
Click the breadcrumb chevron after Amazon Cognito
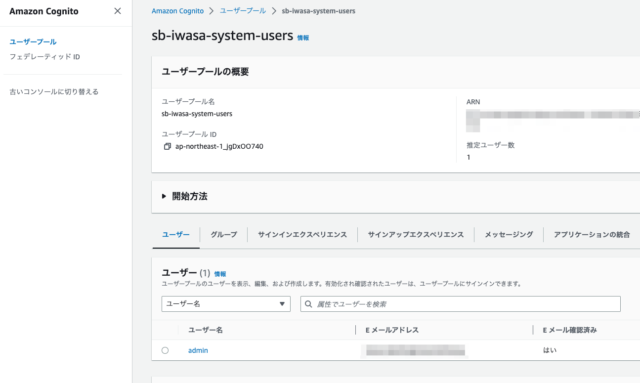coord(211,11)
